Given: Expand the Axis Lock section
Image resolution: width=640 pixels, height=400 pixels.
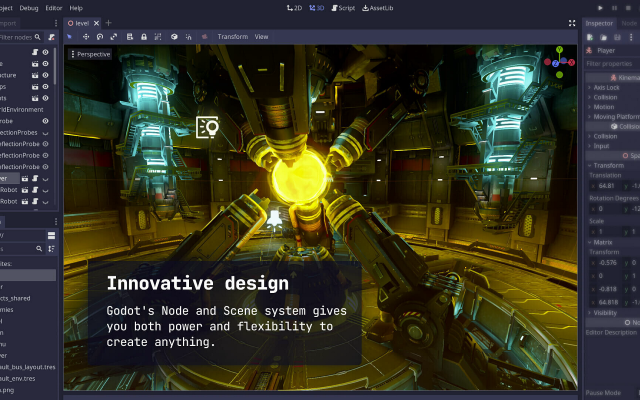Looking at the screenshot, I should (x=604, y=88).
